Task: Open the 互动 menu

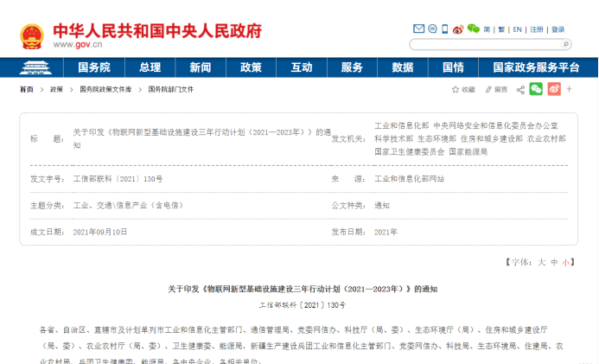Action: point(302,67)
